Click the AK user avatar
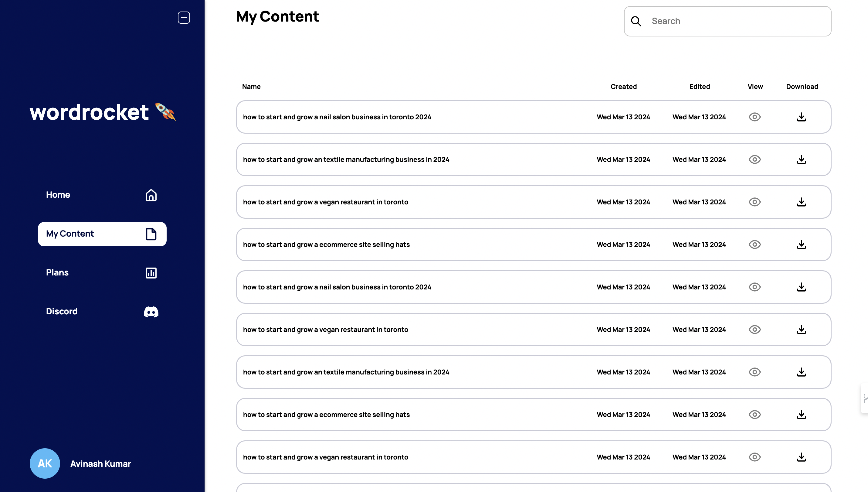This screenshot has width=868, height=492. click(x=45, y=463)
